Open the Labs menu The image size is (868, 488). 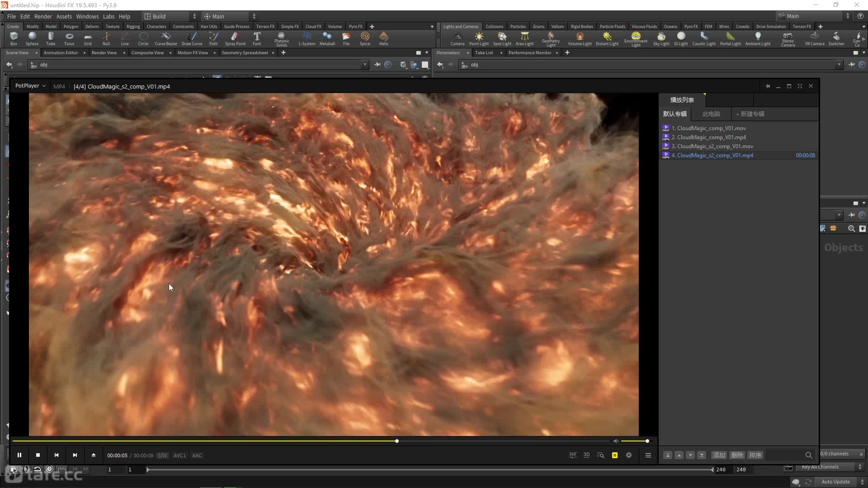click(108, 16)
